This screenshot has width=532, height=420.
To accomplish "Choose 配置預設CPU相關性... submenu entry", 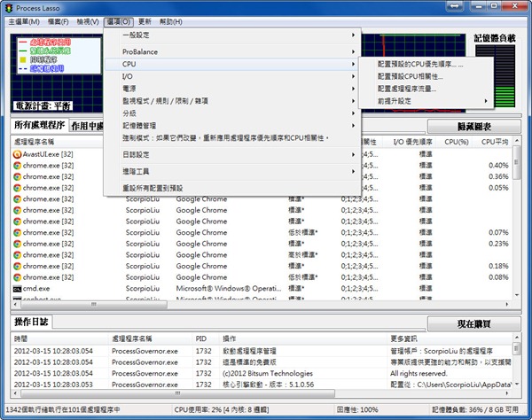I will pos(425,76).
